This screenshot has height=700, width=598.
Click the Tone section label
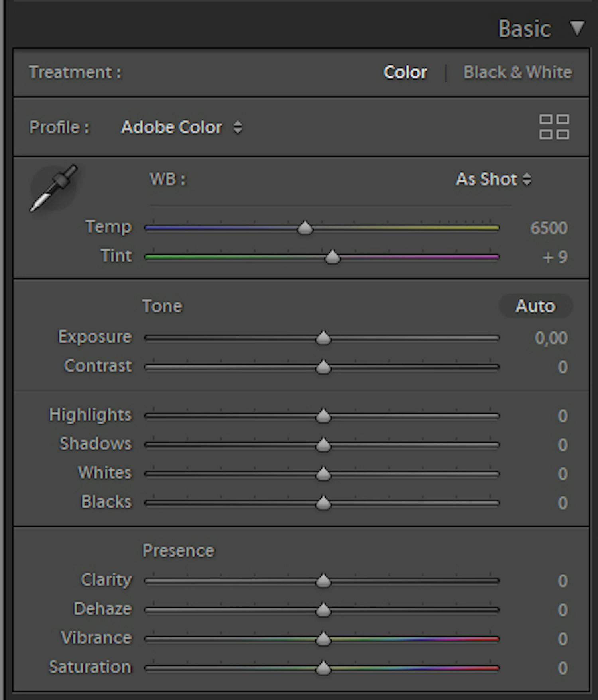(x=162, y=306)
